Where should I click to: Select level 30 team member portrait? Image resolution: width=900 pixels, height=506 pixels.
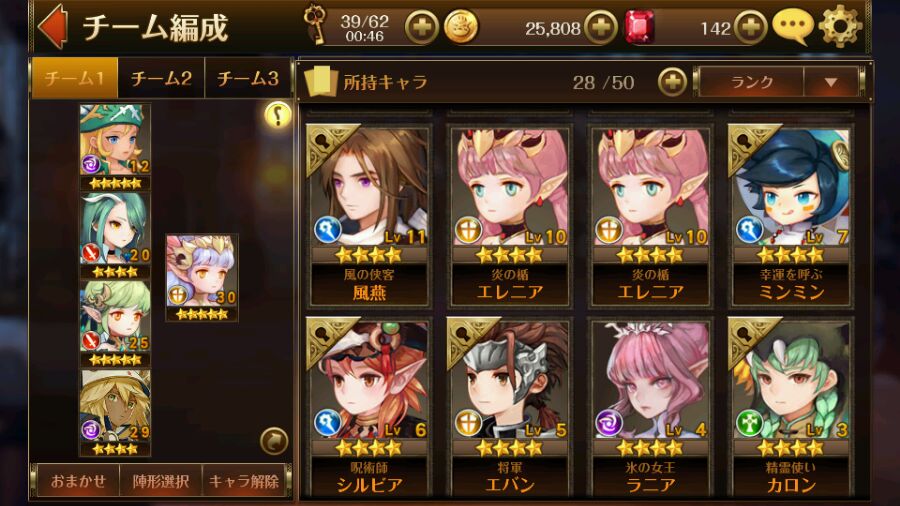click(201, 278)
